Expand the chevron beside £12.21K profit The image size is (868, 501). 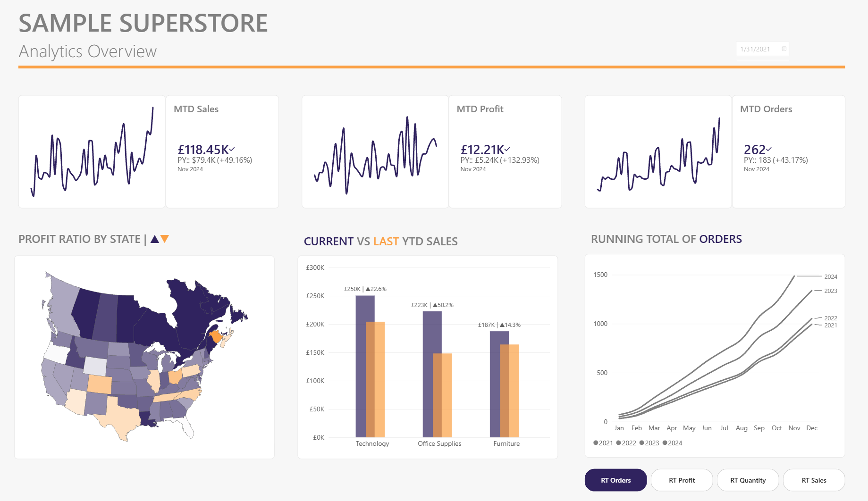(507, 149)
